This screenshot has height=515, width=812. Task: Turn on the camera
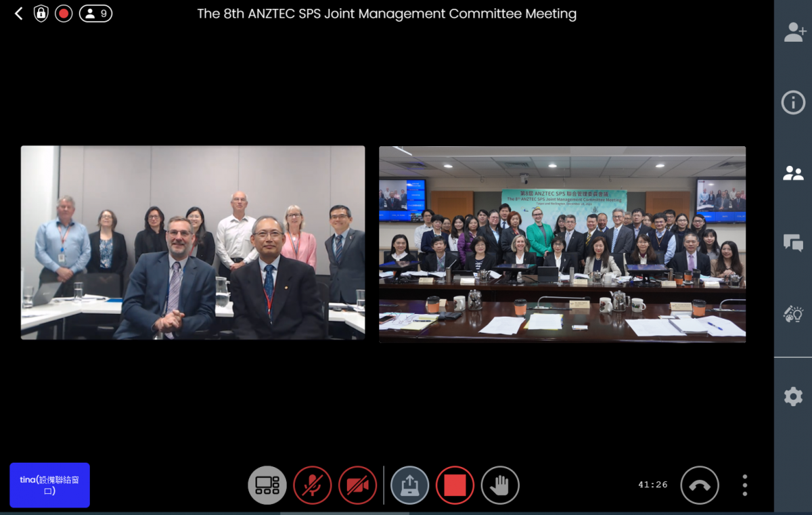[357, 485]
